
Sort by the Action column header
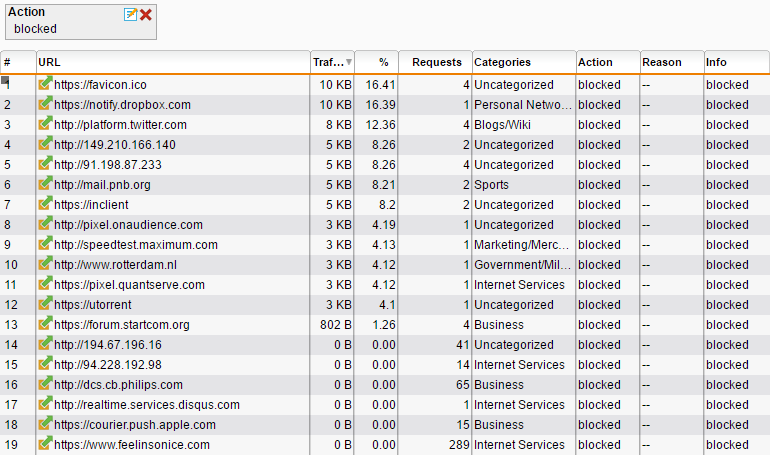click(x=608, y=62)
